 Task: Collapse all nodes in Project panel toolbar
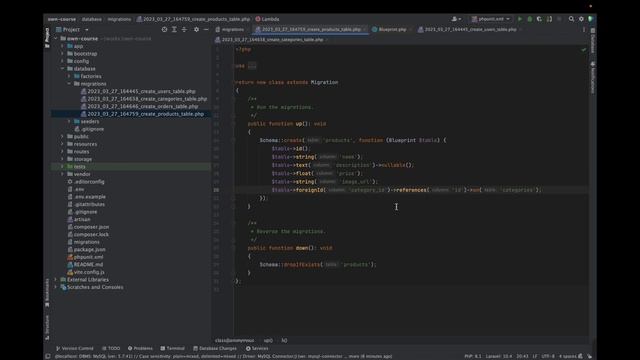(184, 29)
